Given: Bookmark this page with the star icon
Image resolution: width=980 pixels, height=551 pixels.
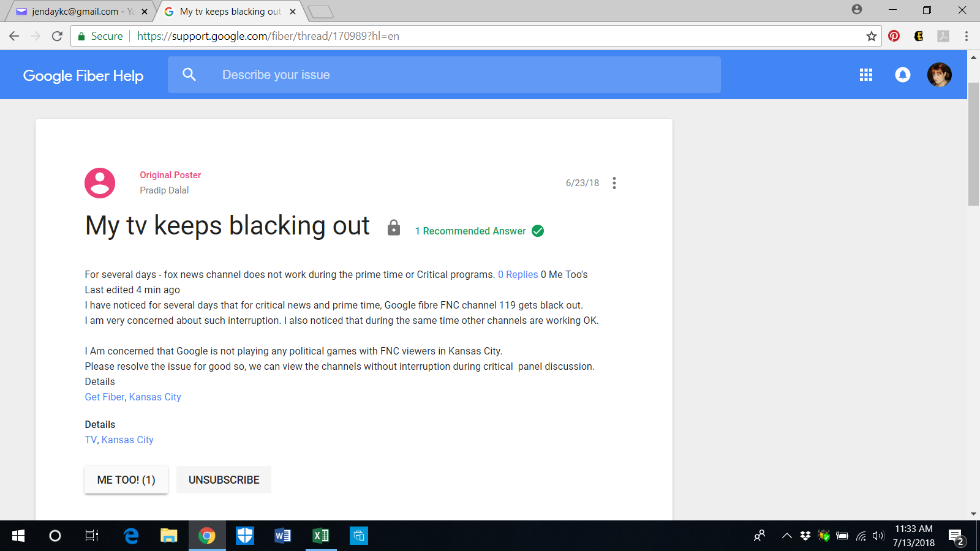Looking at the screenshot, I should pyautogui.click(x=871, y=36).
